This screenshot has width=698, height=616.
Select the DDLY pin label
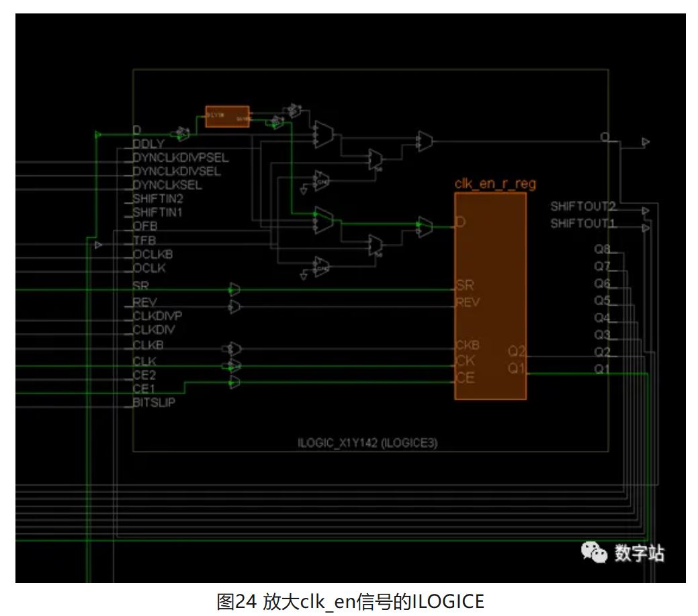[x=148, y=144]
